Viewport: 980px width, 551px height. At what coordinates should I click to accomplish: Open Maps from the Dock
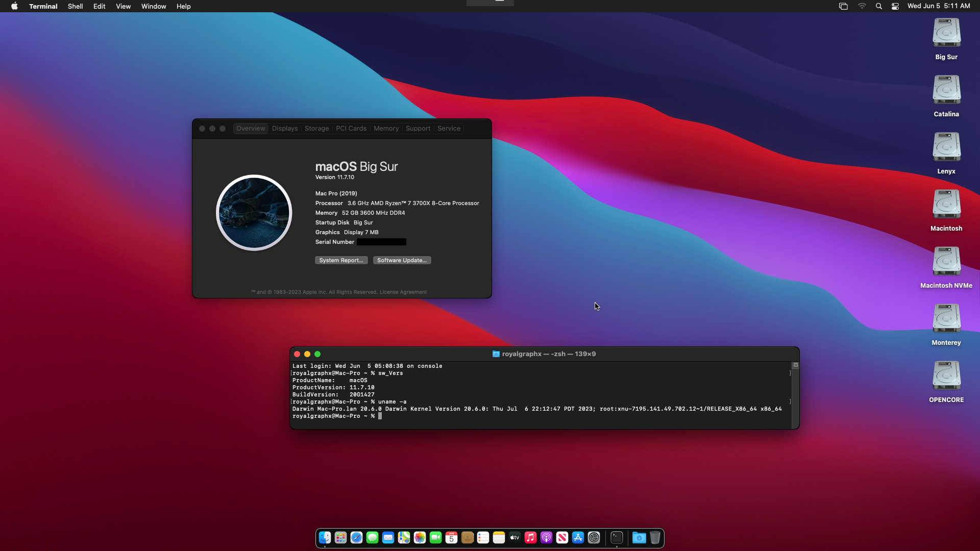coord(404,538)
